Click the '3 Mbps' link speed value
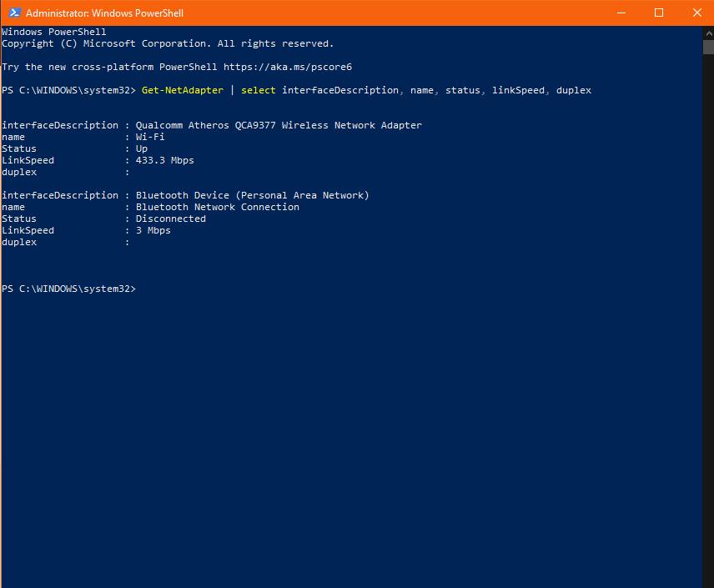Viewport: 714px width, 588px height. click(153, 230)
